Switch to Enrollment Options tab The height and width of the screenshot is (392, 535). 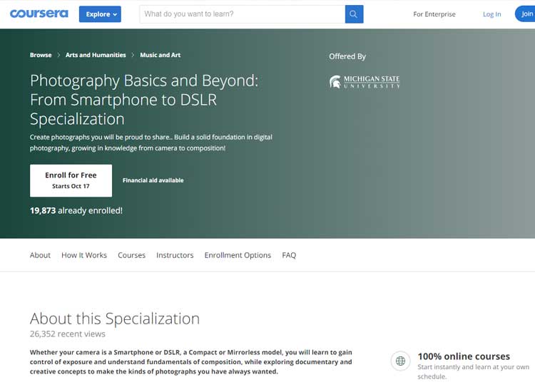tap(238, 255)
